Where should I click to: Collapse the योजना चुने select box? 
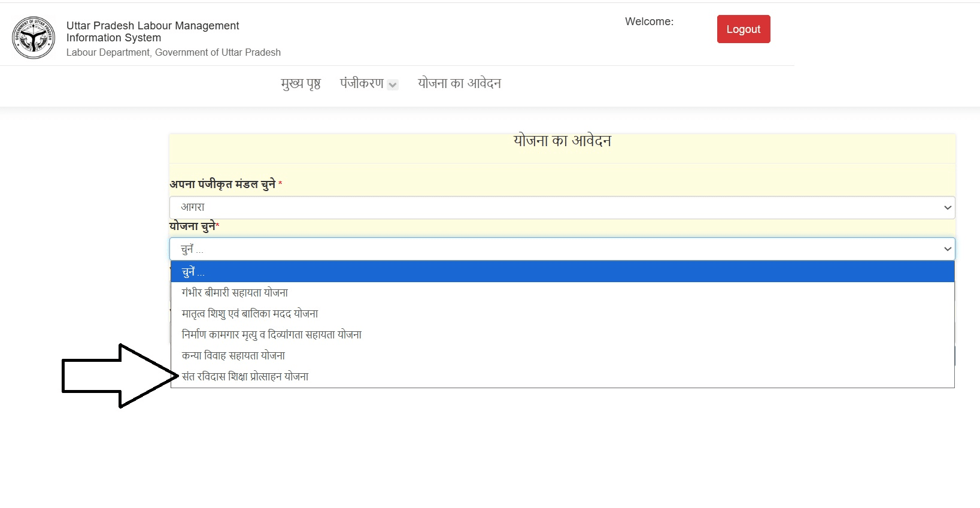click(x=562, y=249)
